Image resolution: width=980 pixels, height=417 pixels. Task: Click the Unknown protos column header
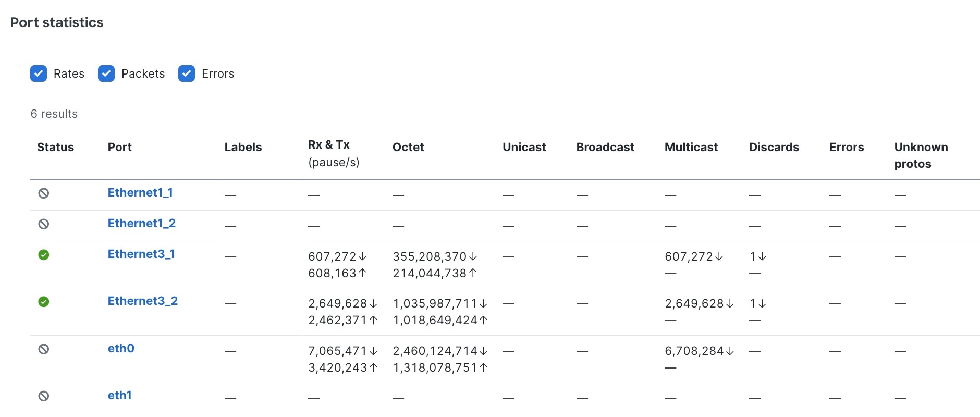click(x=921, y=155)
